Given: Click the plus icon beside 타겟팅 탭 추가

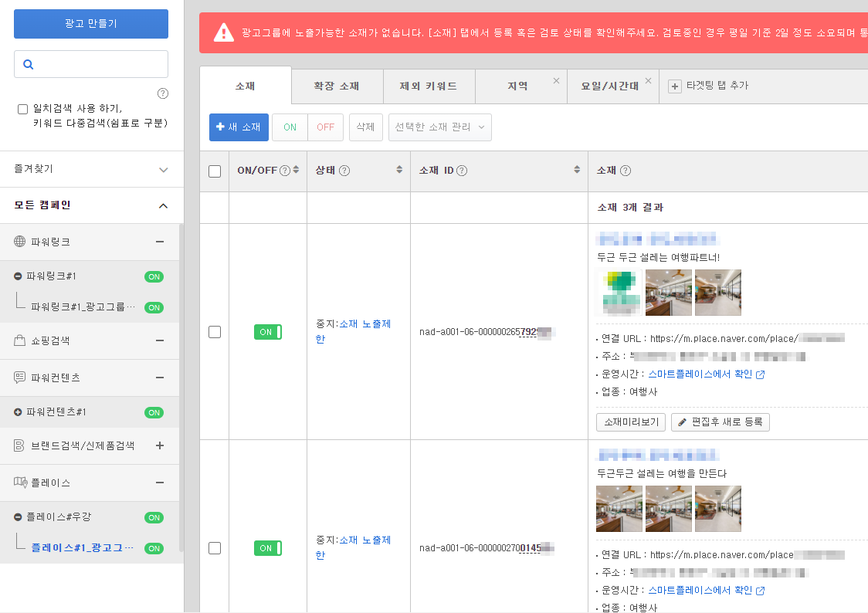Looking at the screenshot, I should 674,86.
